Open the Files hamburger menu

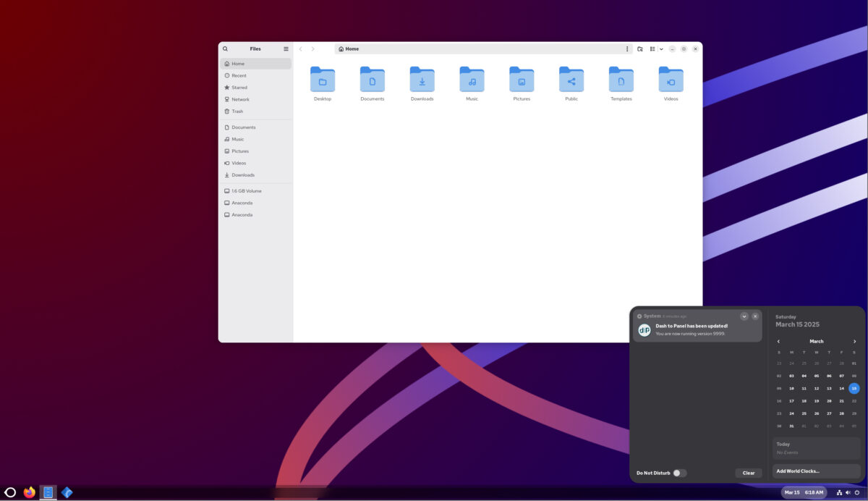(286, 49)
